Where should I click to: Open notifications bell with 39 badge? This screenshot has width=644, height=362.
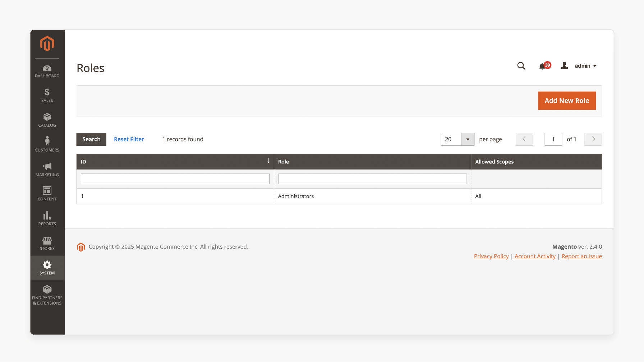(545, 66)
